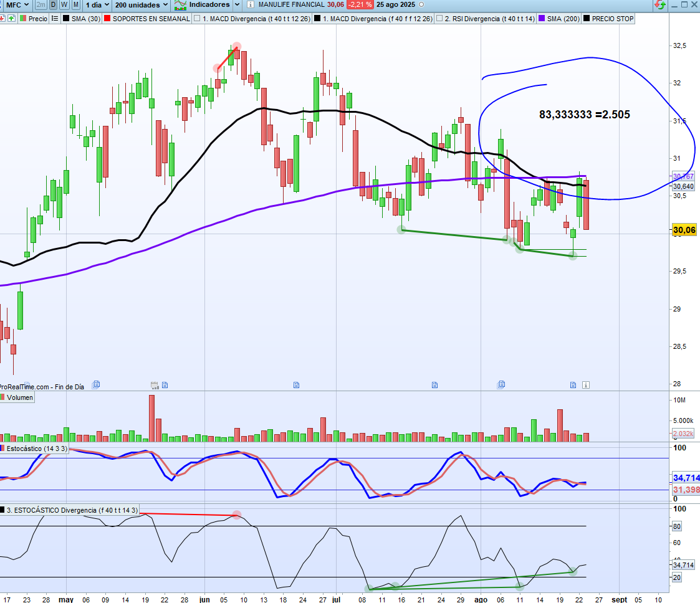
Task: Click the 2.032k volume value label
Action: click(683, 434)
